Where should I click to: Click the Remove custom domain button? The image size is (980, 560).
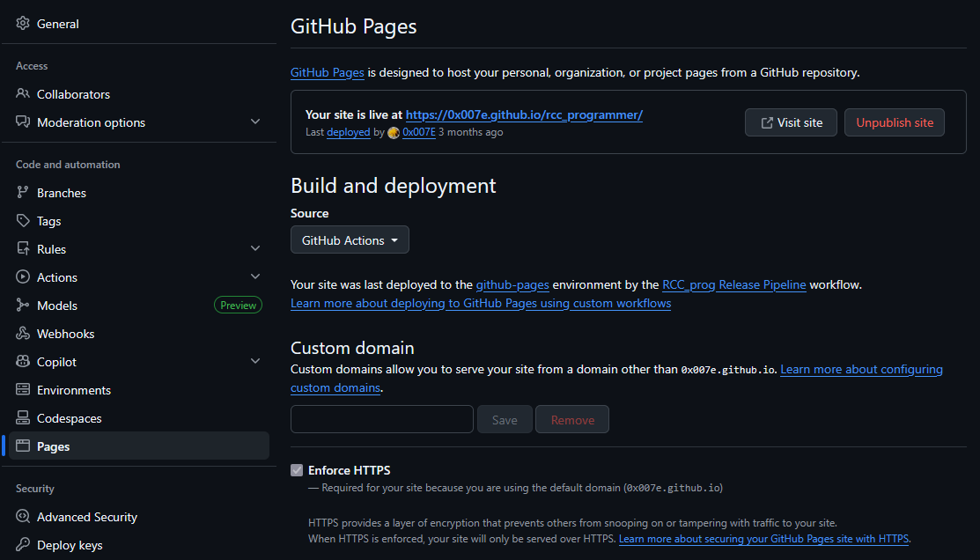pos(571,419)
